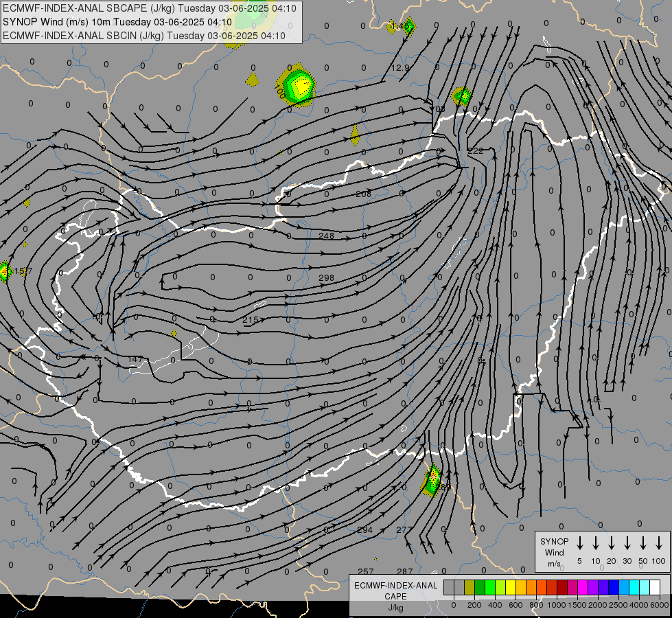
Task: Click the 'SYNOP Wind m/s' legend label
Action: click(x=554, y=552)
